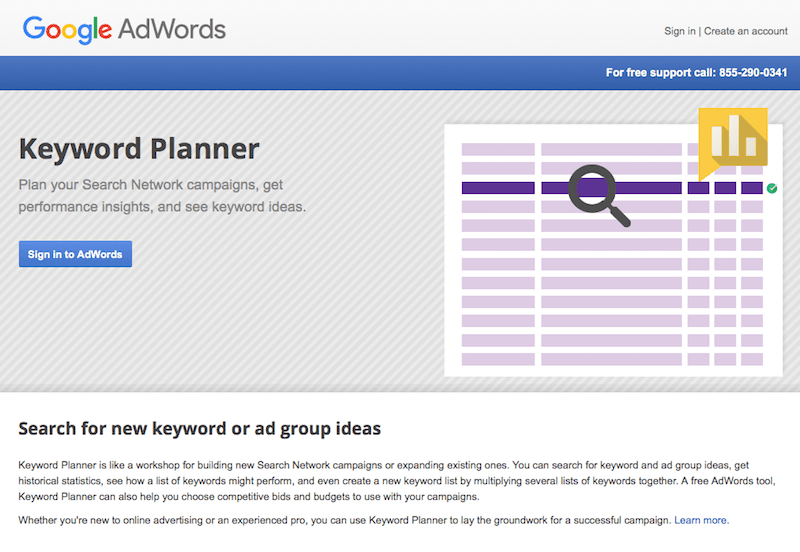Viewport: 800px width, 552px height.
Task: Click the Keyword Planner heading
Action: click(x=139, y=149)
